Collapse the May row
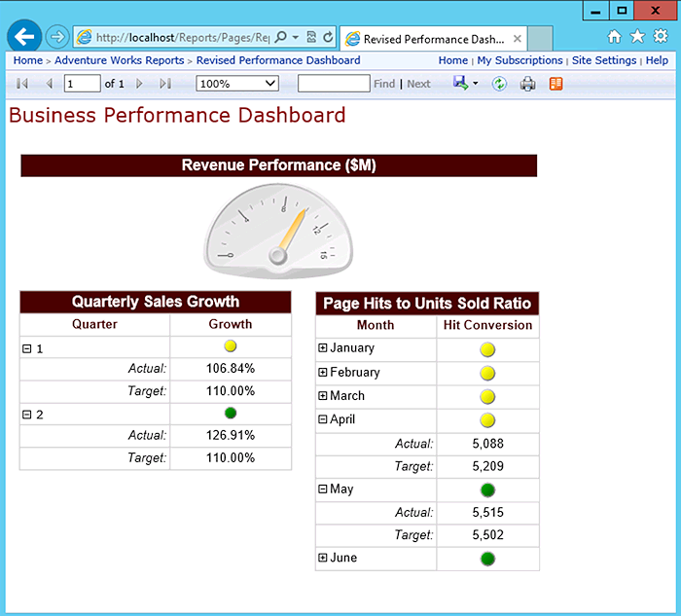Image resolution: width=681 pixels, height=616 pixels. tap(322, 489)
